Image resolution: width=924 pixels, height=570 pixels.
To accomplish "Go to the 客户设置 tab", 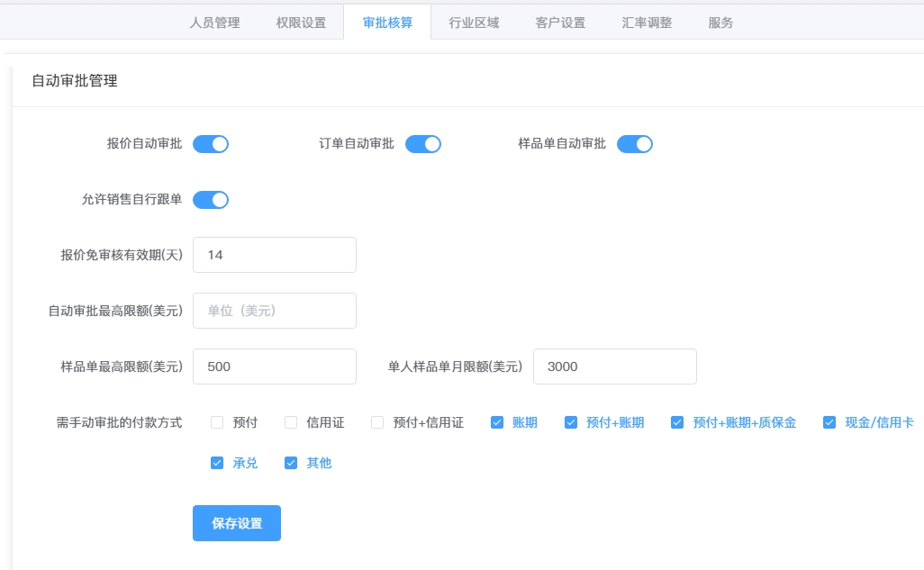I will [560, 23].
